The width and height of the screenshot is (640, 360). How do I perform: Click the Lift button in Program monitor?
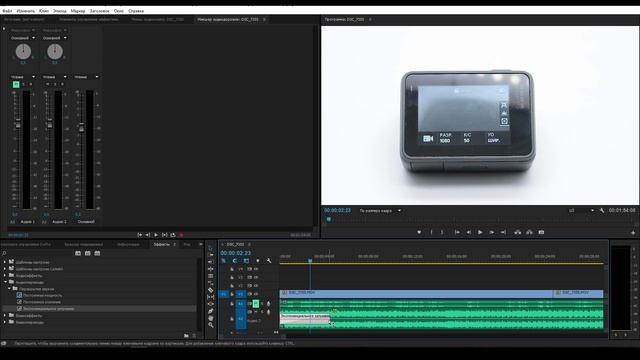coord(518,232)
